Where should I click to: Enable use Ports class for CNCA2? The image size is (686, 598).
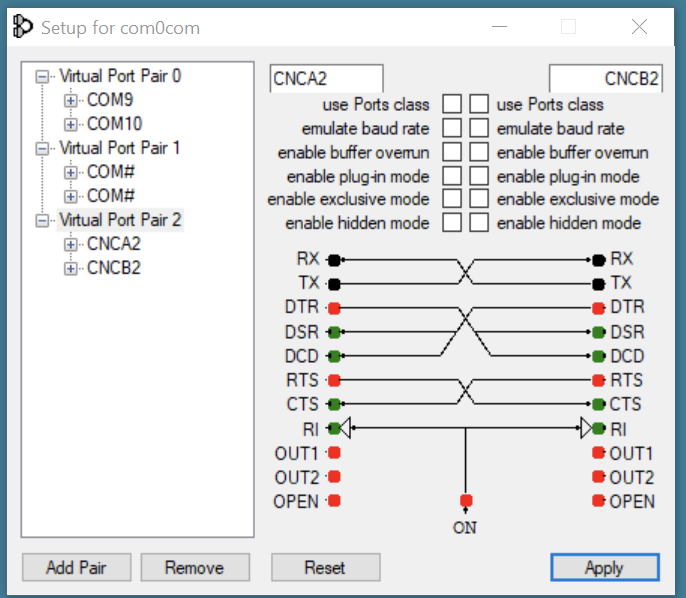coord(452,104)
